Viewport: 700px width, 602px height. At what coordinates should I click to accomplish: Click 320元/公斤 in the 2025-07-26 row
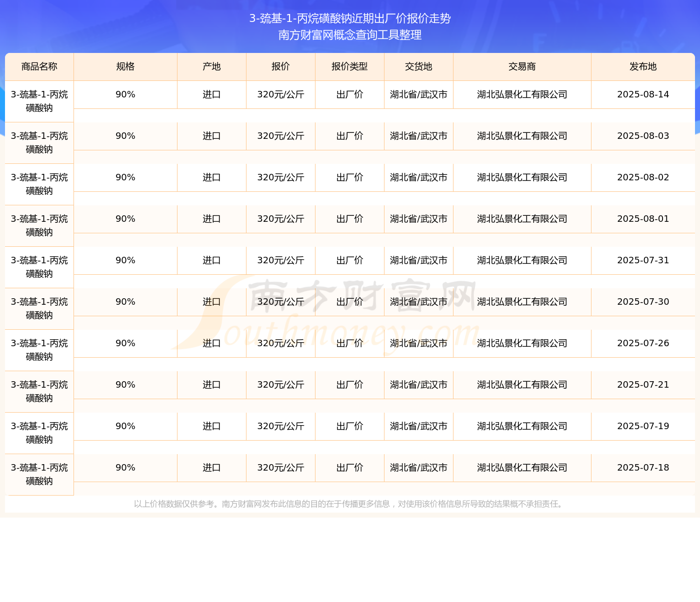point(280,343)
